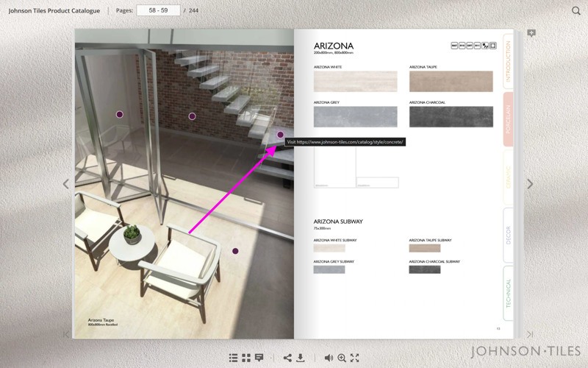Show the page thumbnails grid view
The image size is (588, 368).
pos(246,358)
